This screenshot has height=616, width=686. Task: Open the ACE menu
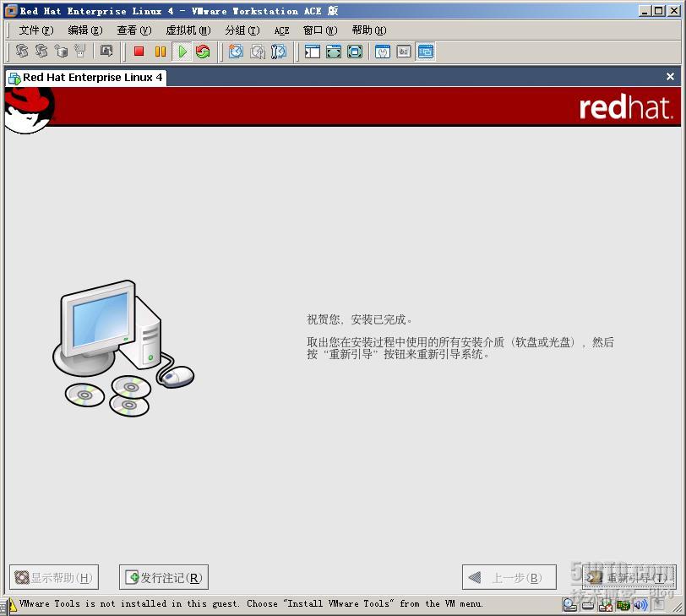282,30
